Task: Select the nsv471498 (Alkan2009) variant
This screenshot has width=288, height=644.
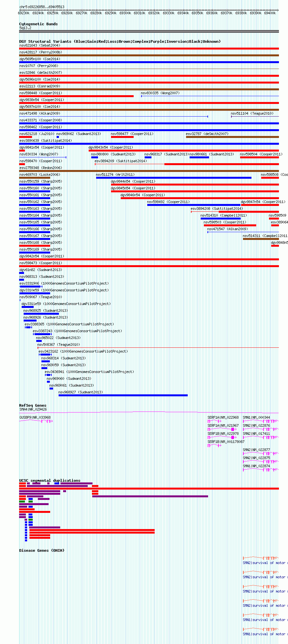Action: point(114,117)
